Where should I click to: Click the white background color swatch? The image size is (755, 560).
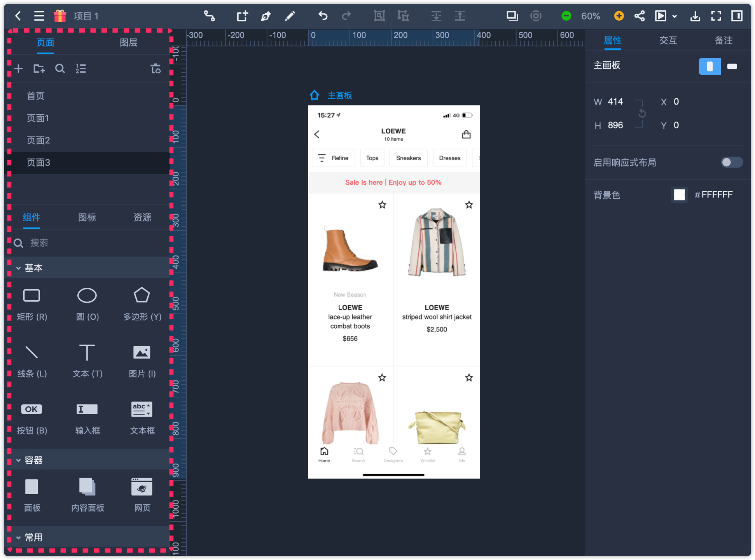click(x=679, y=195)
